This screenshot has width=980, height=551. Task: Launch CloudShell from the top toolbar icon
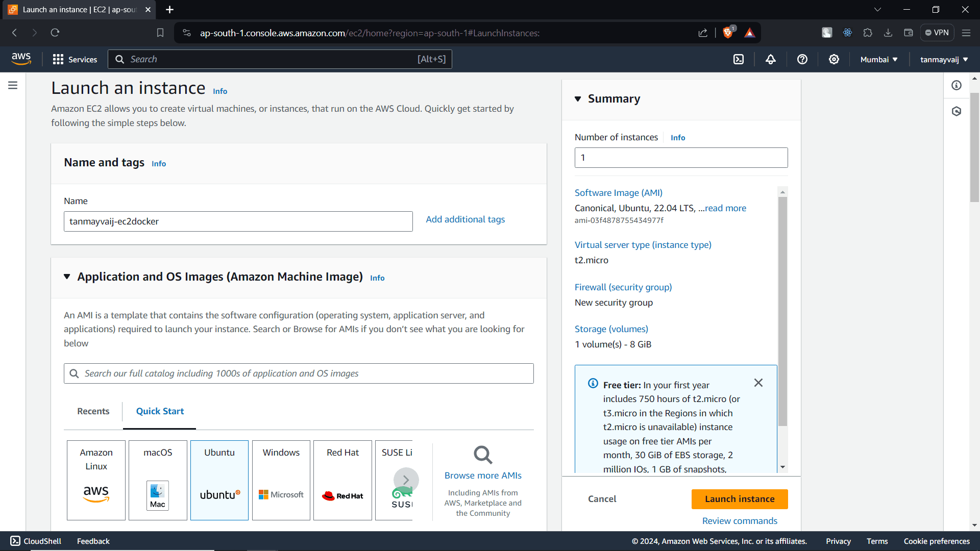pyautogui.click(x=739, y=59)
